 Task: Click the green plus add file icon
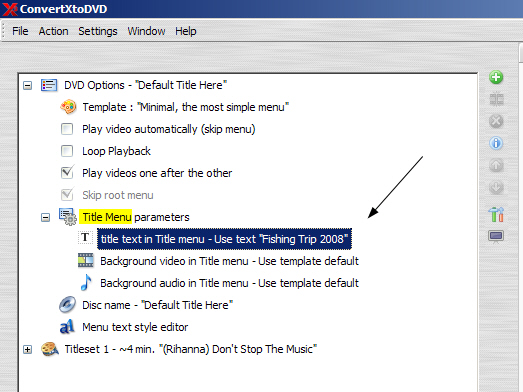coord(496,77)
